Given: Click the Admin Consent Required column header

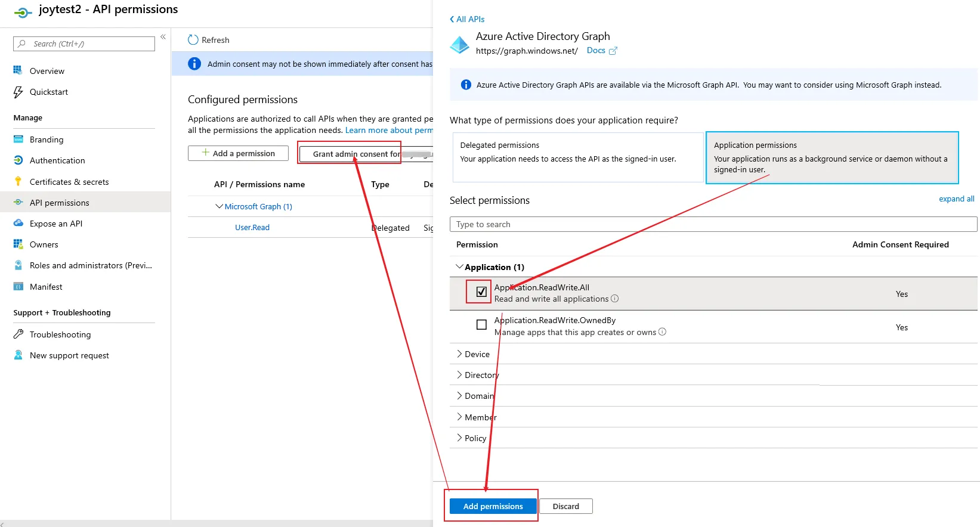Looking at the screenshot, I should (x=901, y=244).
